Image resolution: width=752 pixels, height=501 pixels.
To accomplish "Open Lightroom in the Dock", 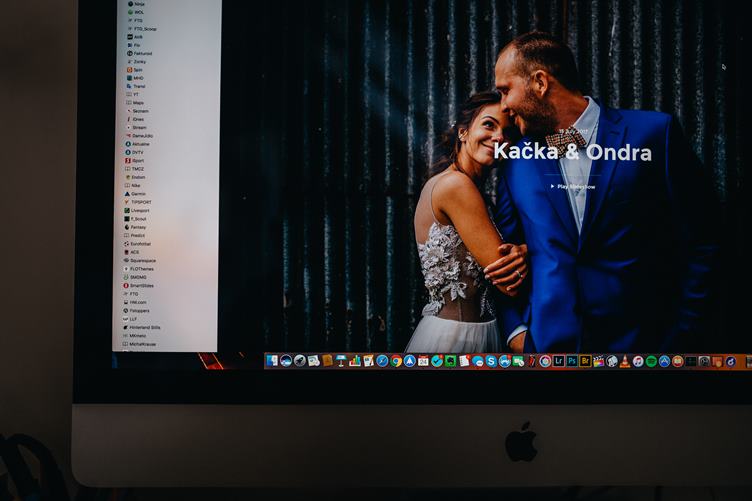I will [559, 361].
